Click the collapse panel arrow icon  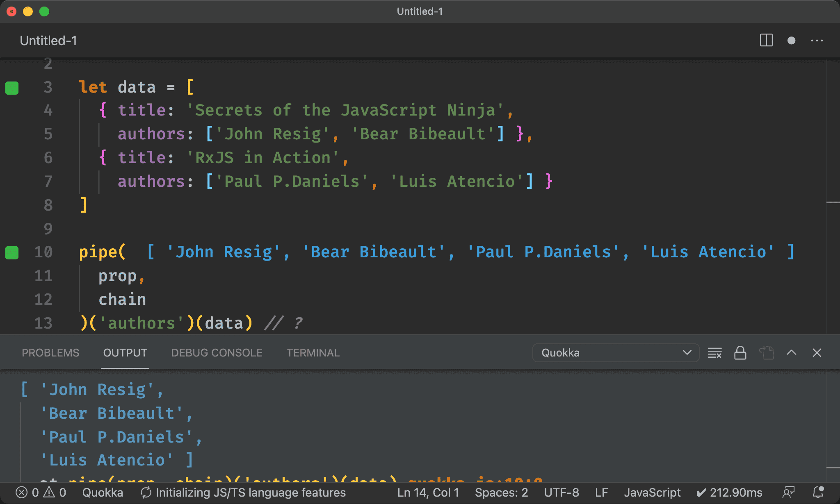coord(792,352)
